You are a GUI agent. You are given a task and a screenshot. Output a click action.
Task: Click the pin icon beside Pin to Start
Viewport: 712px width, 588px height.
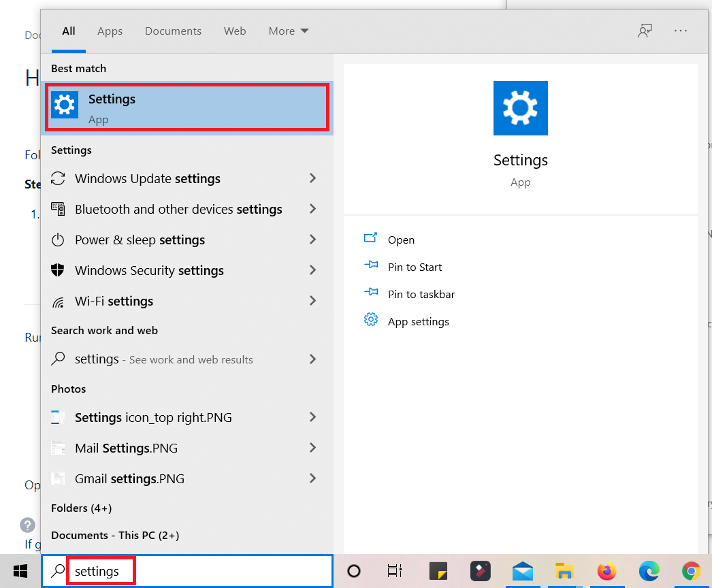(371, 265)
